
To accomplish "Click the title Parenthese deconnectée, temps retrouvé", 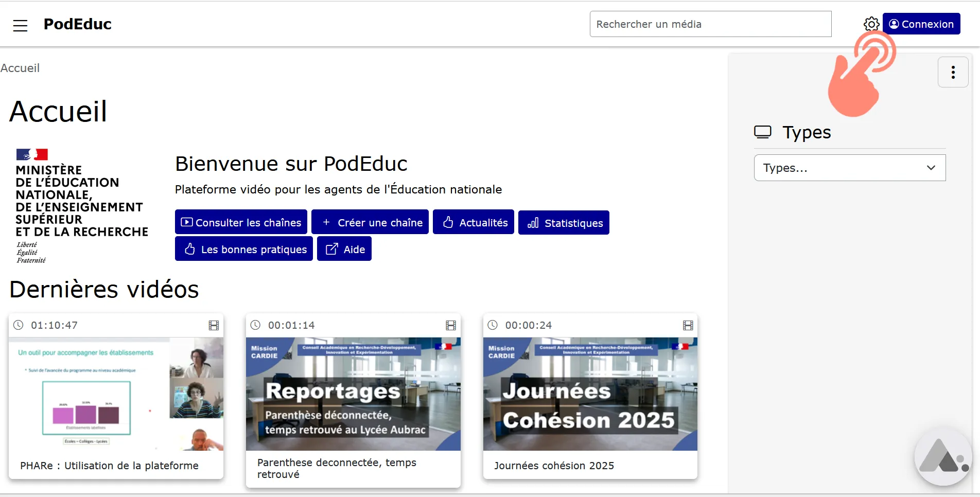I will (x=337, y=469).
